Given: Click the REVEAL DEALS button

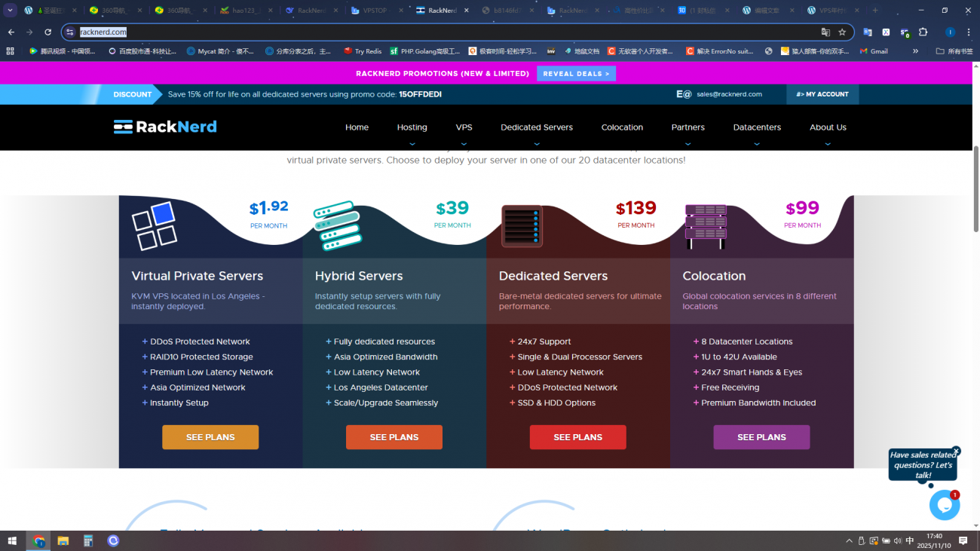Looking at the screenshot, I should tap(576, 74).
